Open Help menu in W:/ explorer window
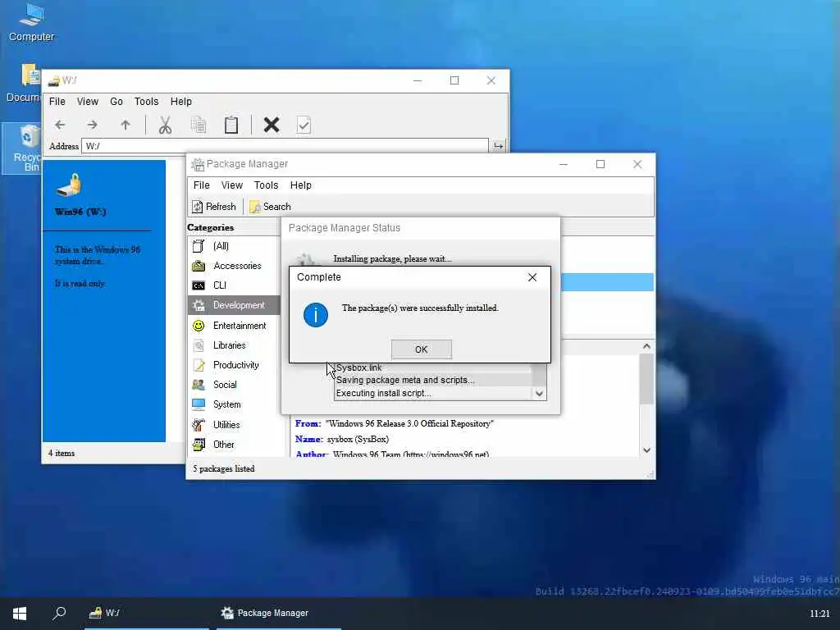Screen dimensions: 840x630 pyautogui.click(x=181, y=101)
